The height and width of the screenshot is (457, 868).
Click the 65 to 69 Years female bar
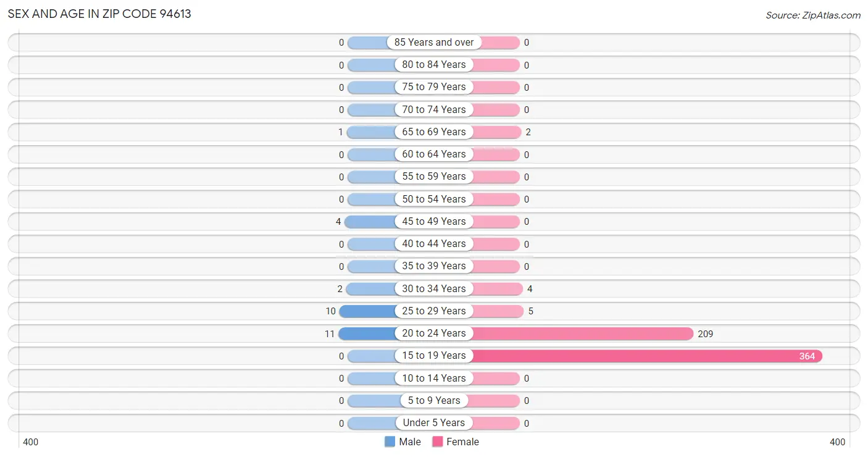pyautogui.click(x=496, y=132)
